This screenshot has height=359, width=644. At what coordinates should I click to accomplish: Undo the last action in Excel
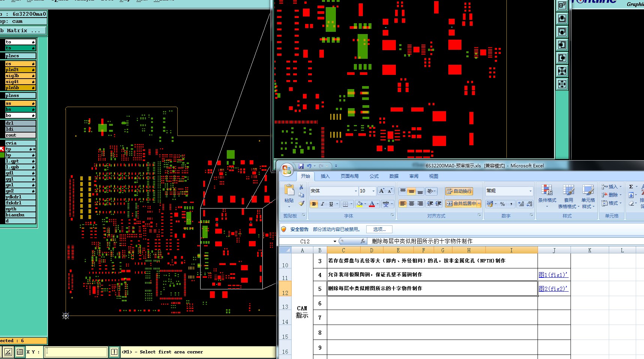[309, 166]
